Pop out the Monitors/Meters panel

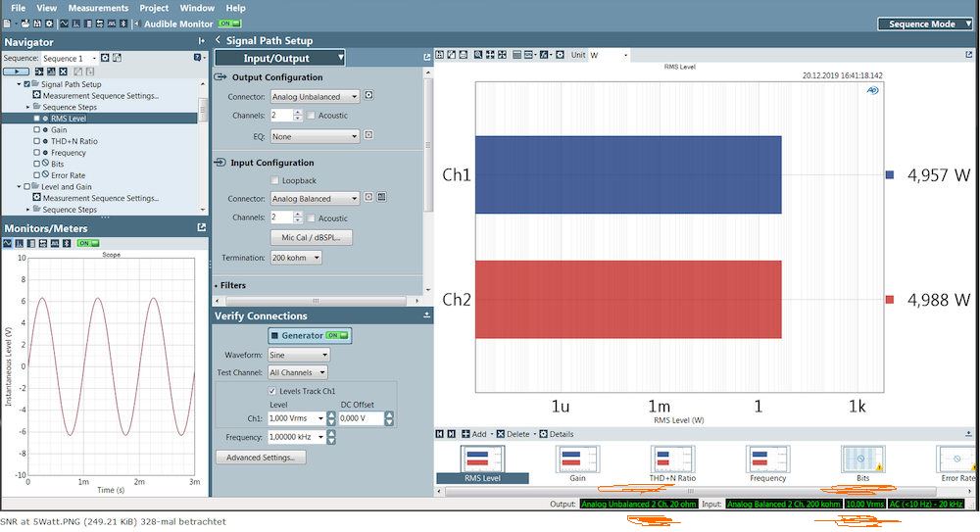(202, 227)
